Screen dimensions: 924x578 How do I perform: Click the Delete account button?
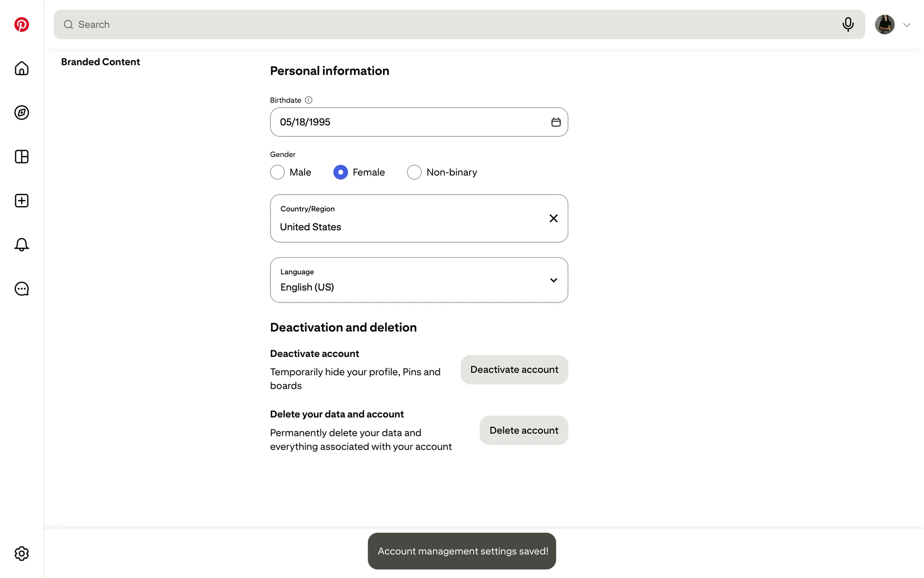[524, 431]
